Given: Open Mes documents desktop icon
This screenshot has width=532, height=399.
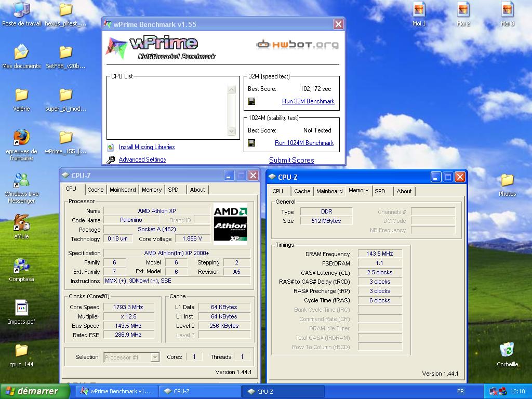Looking at the screenshot, I should tap(21, 52).
